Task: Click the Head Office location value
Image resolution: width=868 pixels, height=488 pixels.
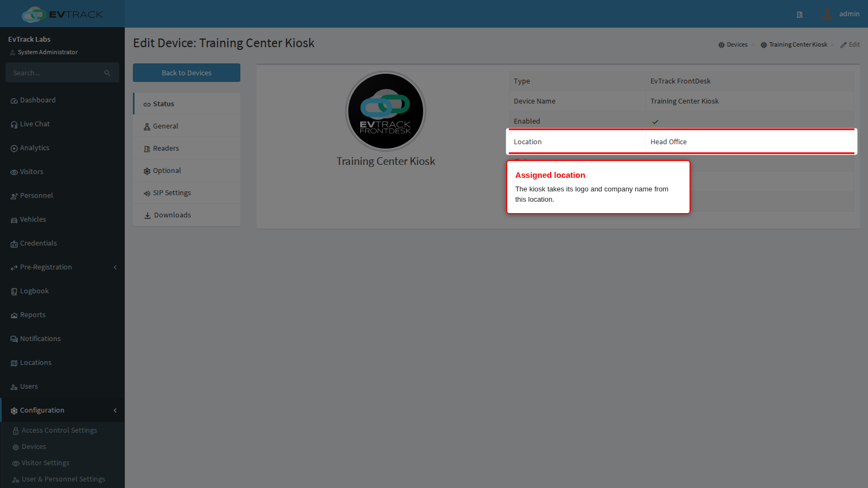Action: [x=668, y=142]
